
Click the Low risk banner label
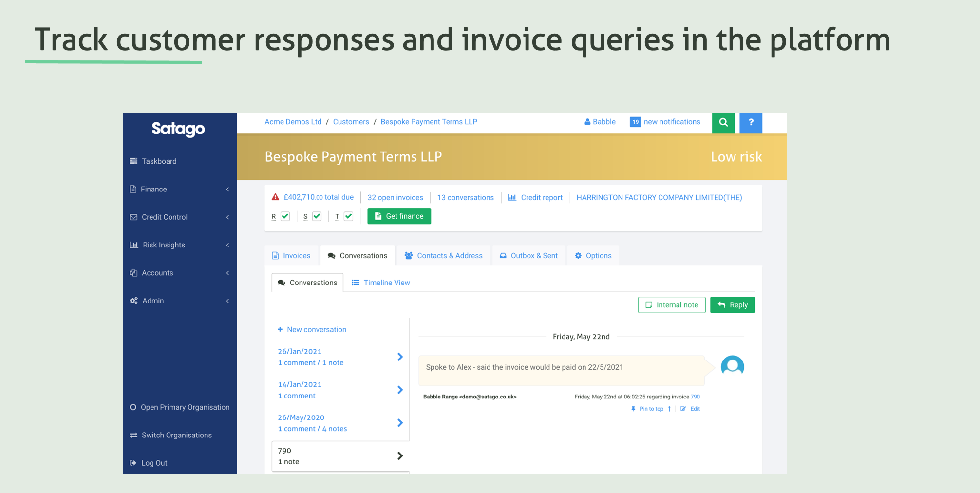pos(736,157)
